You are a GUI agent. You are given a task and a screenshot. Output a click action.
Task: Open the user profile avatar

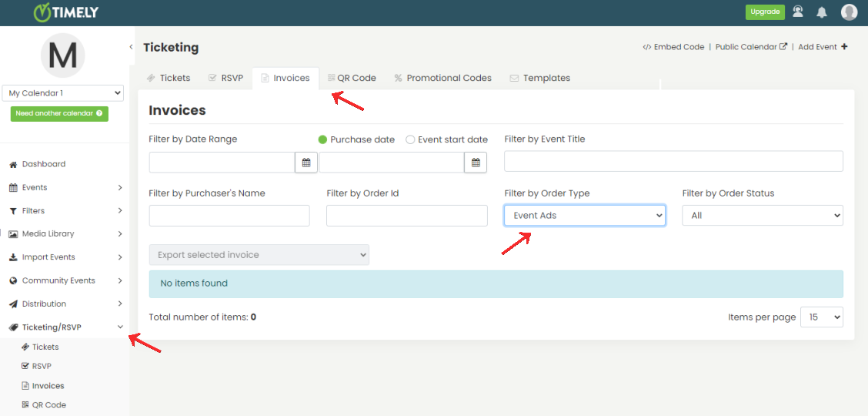(850, 12)
